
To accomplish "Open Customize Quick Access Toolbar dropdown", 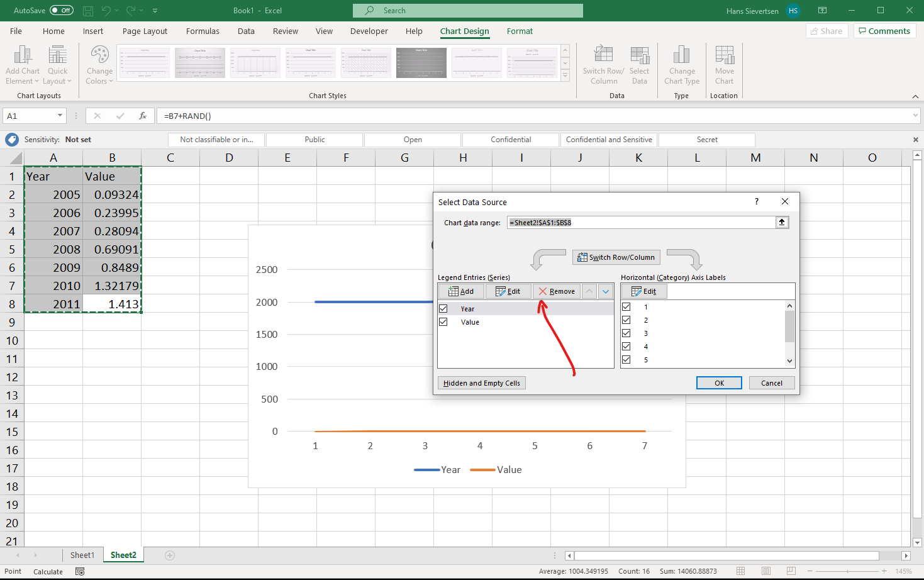I will [x=155, y=11].
